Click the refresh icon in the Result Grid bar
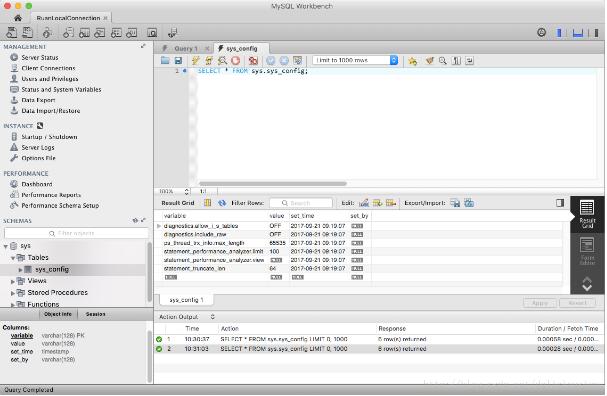Viewport: 607px width, 396px height. pyautogui.click(x=222, y=203)
